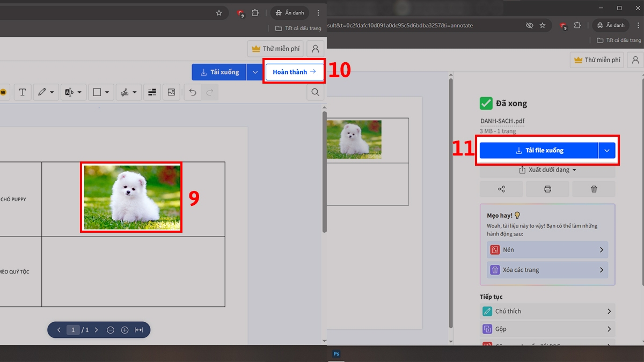Open the signature tool dropdown
644x362 pixels.
[129, 92]
